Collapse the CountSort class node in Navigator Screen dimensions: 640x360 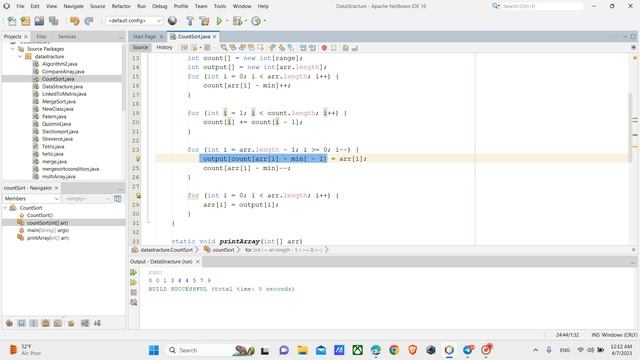[x=5, y=208]
